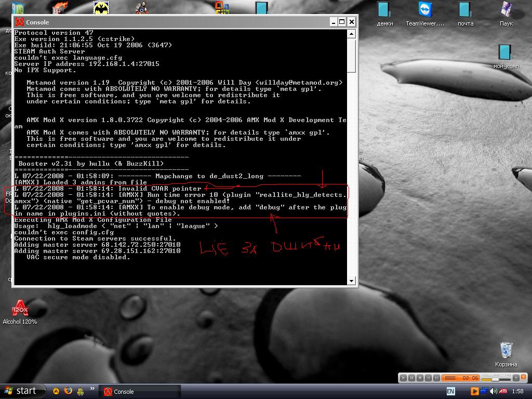Launch Alcohol 120% from the desktop
Image resolution: width=532 pixels, height=399 pixels.
point(20,312)
